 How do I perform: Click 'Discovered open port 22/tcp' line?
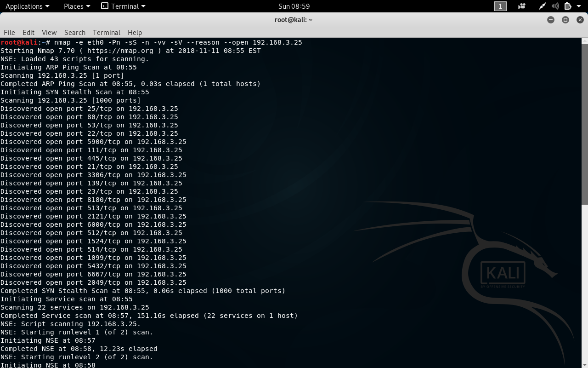pyautogui.click(x=89, y=133)
